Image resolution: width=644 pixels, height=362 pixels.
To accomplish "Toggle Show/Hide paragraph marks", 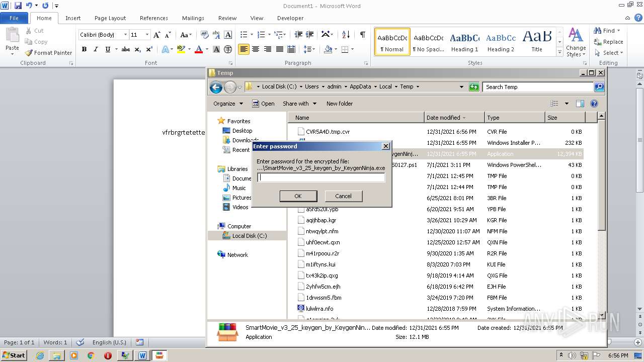I will 362,35.
